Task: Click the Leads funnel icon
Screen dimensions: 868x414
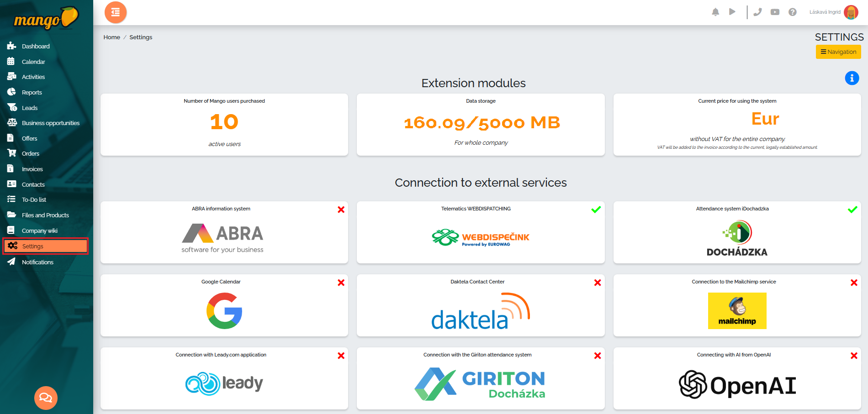Action: [x=12, y=107]
